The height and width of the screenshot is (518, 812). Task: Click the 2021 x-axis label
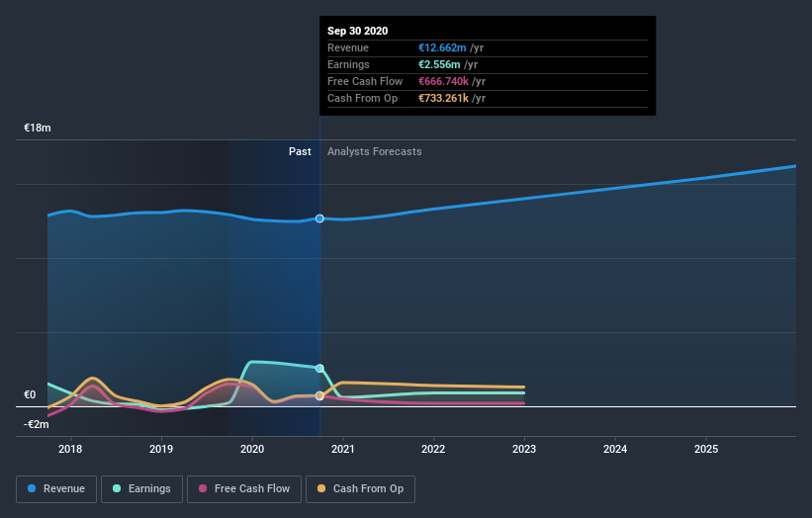[343, 449]
